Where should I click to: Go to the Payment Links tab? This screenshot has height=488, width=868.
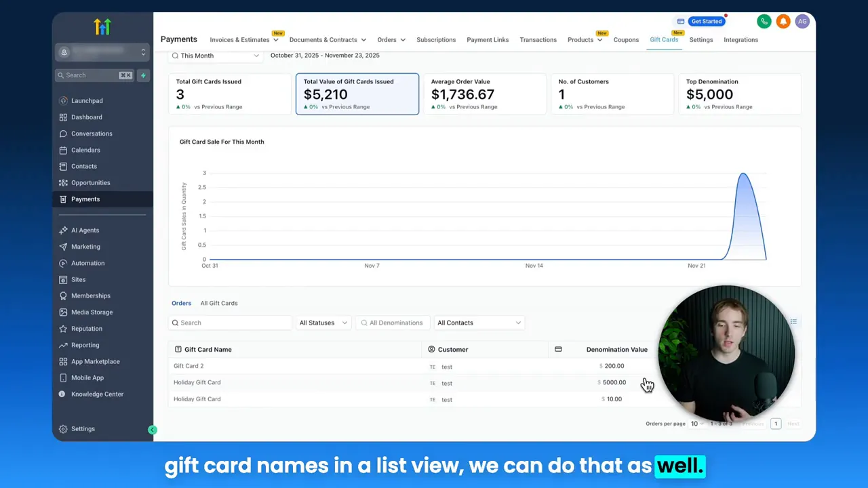click(488, 40)
